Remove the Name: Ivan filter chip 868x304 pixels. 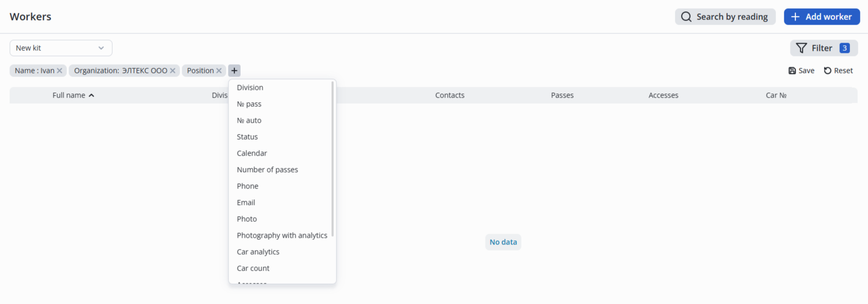[x=60, y=71]
